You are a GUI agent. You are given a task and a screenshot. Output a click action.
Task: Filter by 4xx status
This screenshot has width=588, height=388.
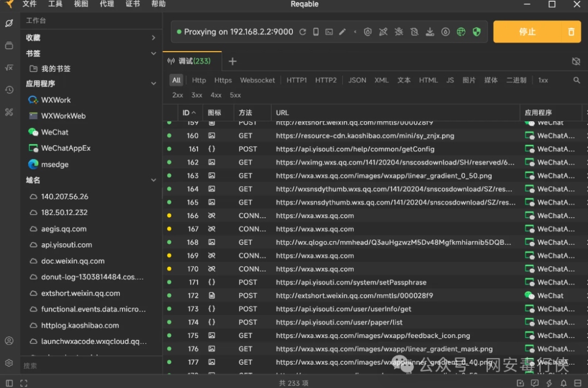[216, 95]
